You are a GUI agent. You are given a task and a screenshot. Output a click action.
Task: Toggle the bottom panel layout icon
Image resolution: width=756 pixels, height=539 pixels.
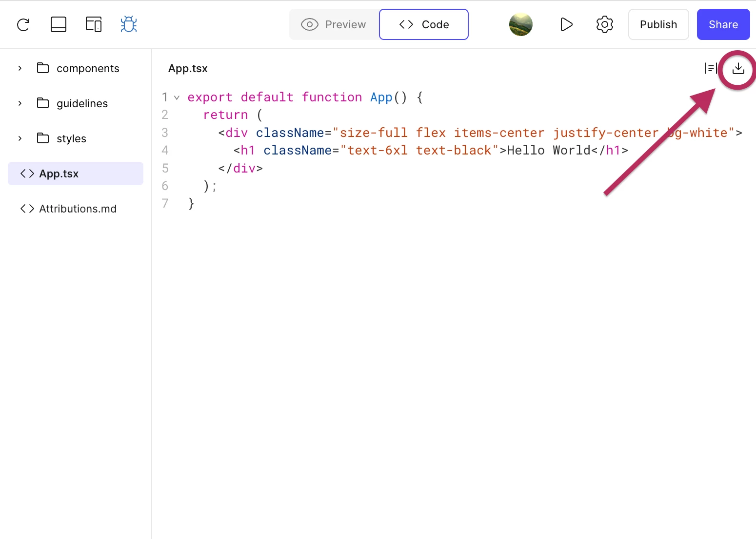[x=59, y=24]
